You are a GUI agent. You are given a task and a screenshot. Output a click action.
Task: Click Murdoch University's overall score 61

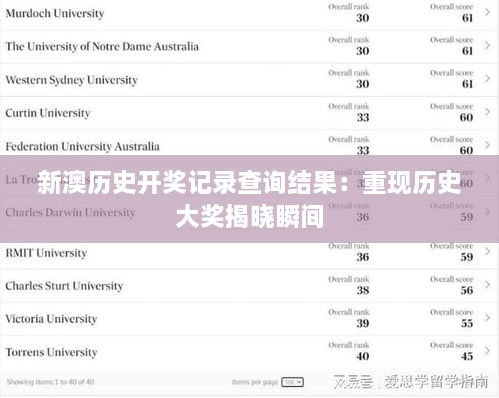click(468, 18)
